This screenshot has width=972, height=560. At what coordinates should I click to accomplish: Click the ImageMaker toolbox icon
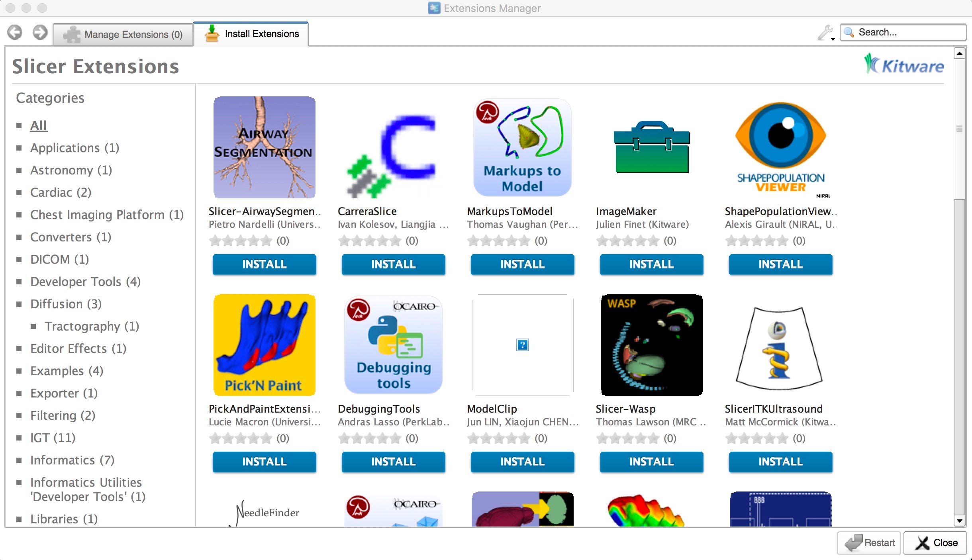coord(651,147)
